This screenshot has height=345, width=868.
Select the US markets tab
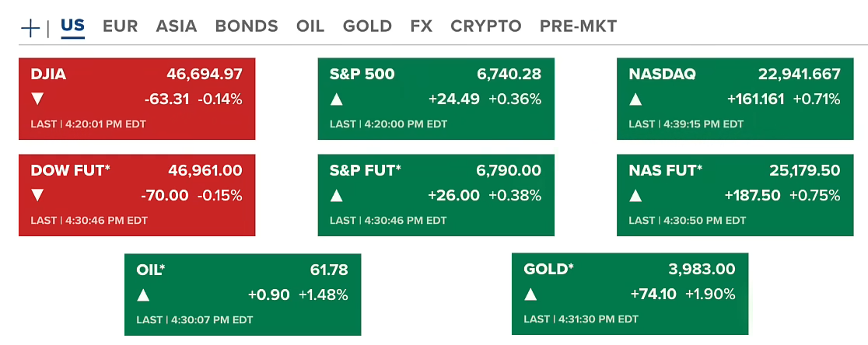(72, 26)
